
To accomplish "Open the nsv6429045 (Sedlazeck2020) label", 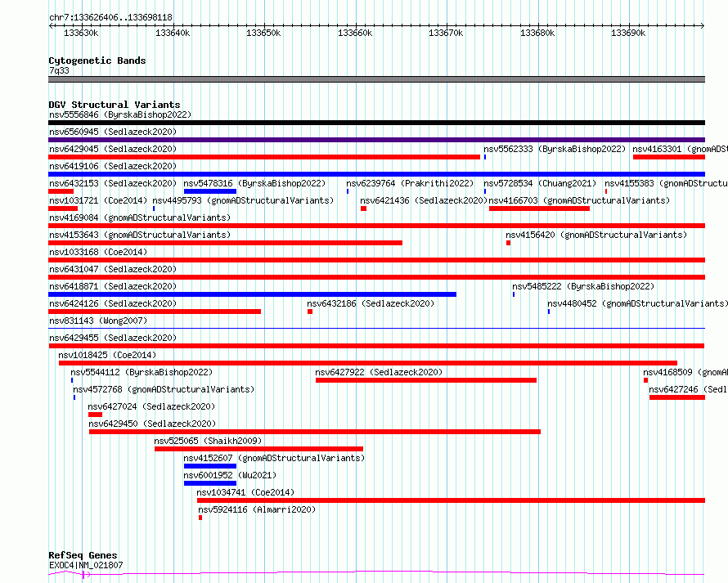I will tap(113, 149).
